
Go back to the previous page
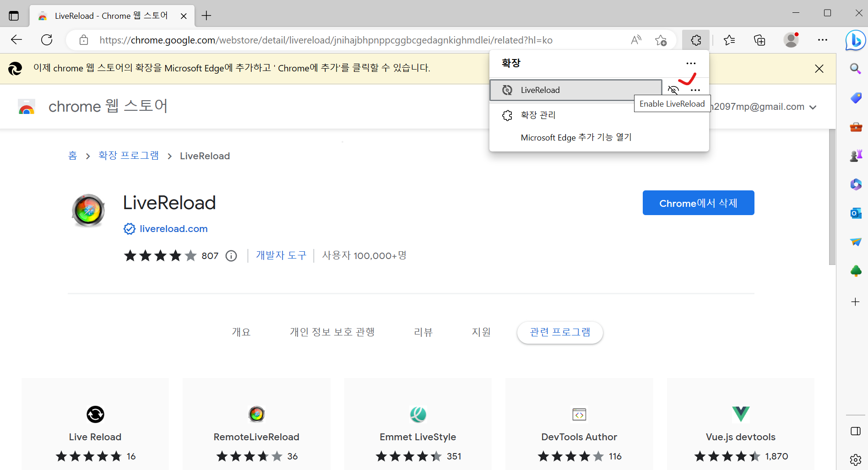[x=16, y=40]
